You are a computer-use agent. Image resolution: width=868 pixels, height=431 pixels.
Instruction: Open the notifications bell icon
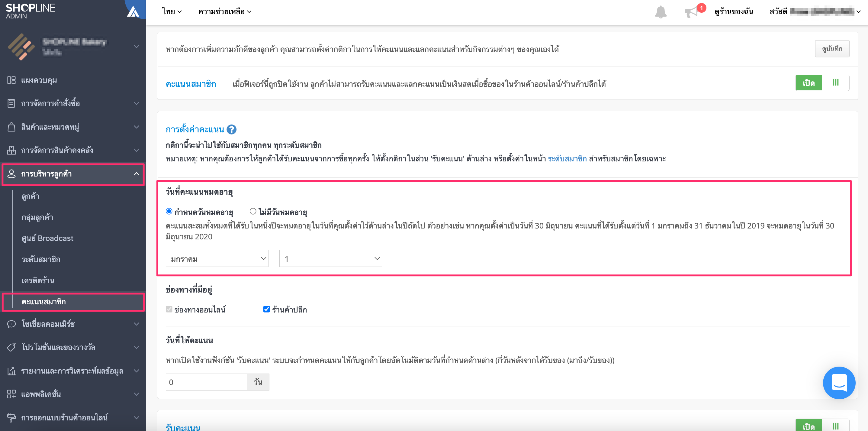[x=661, y=12]
